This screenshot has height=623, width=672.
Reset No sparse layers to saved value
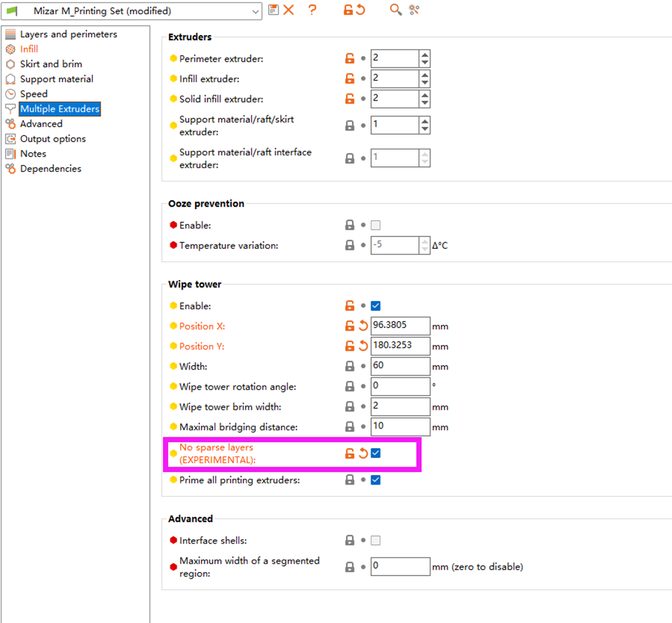[x=363, y=453]
